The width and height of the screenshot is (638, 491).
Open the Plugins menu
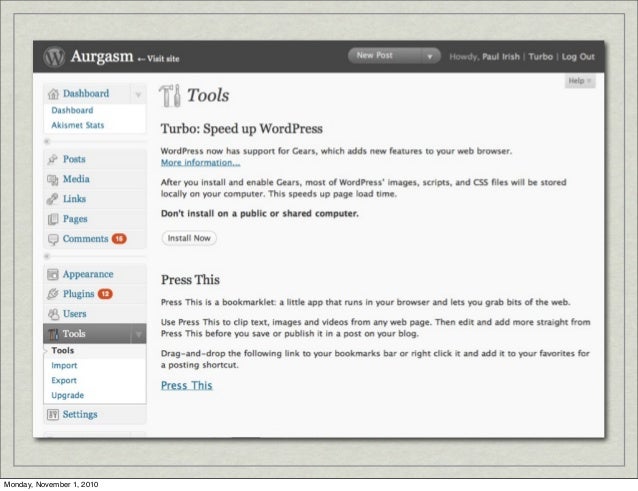click(79, 294)
